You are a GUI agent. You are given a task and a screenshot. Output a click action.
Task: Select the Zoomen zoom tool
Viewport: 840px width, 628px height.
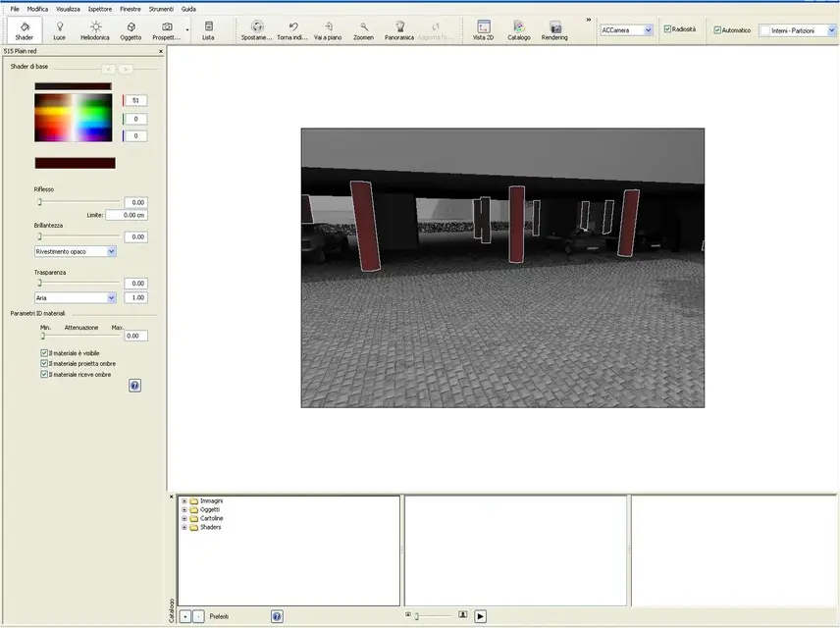coord(363,30)
